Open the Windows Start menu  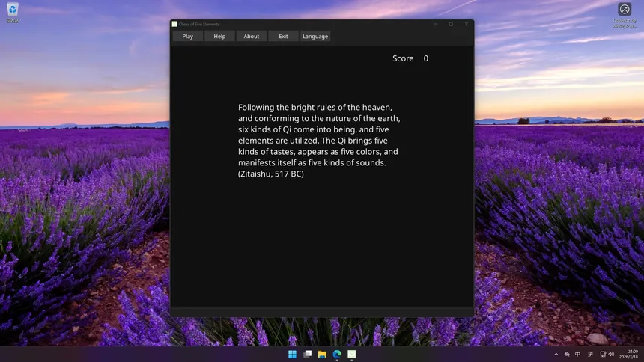click(x=292, y=354)
